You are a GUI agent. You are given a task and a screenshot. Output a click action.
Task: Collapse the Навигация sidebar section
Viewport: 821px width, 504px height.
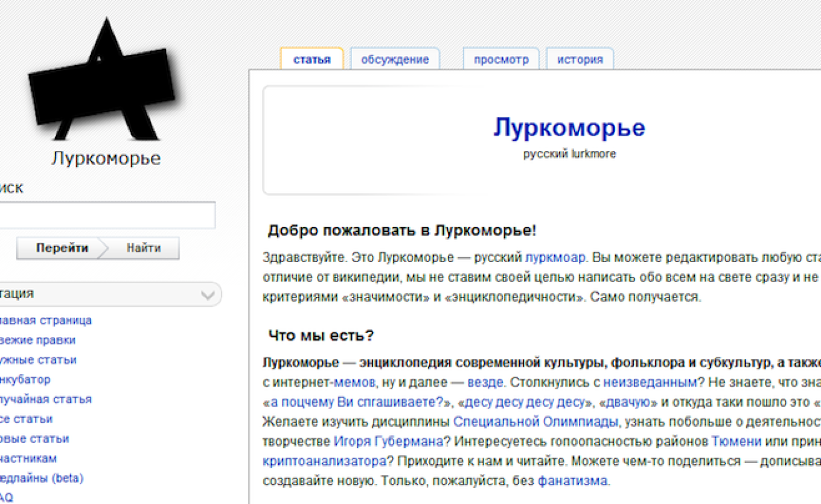click(x=209, y=294)
